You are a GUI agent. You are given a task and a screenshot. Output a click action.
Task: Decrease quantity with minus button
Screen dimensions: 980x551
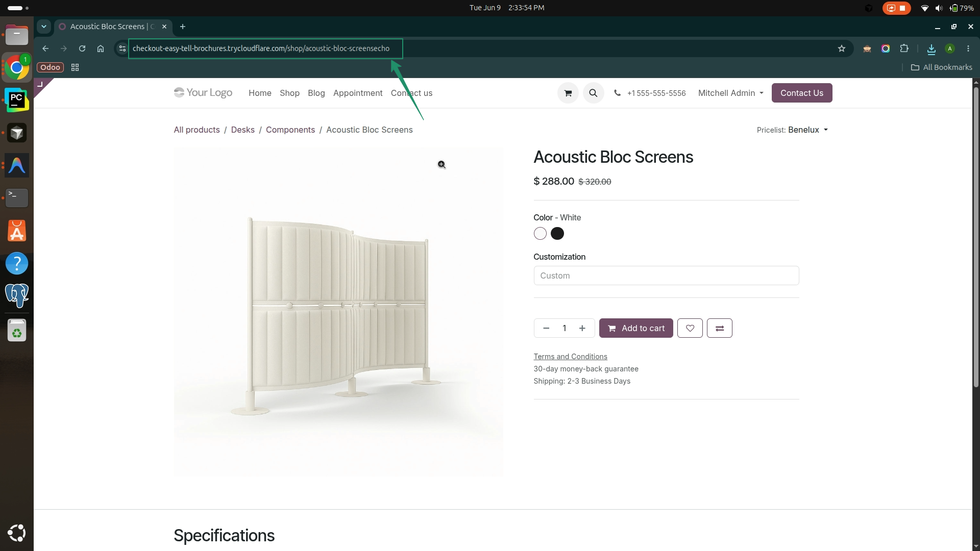click(x=546, y=328)
